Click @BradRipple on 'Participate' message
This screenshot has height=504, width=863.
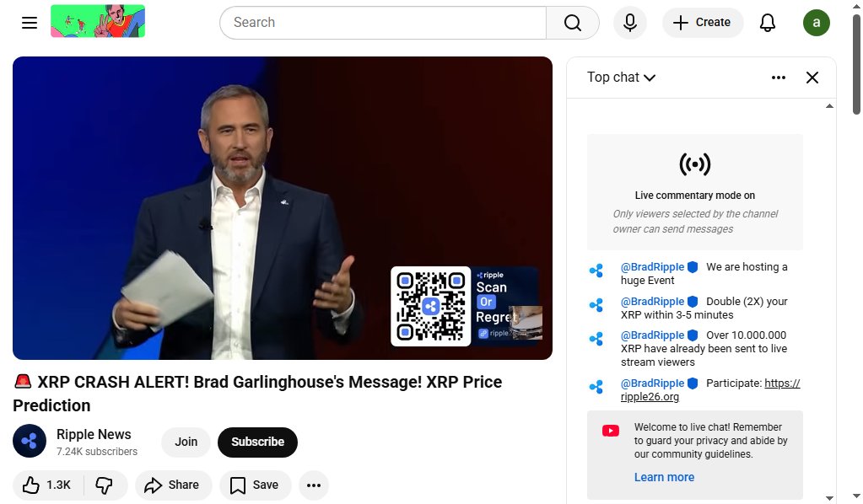[652, 383]
